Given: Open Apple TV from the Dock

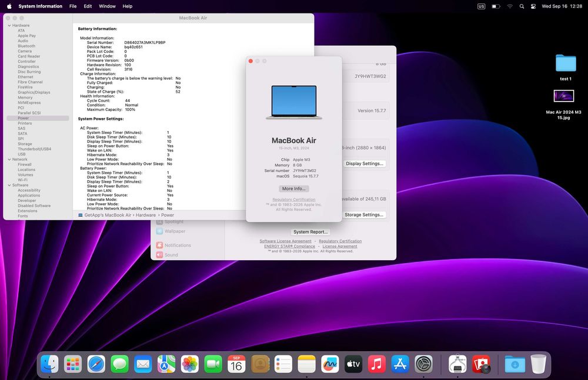Looking at the screenshot, I should [x=353, y=364].
